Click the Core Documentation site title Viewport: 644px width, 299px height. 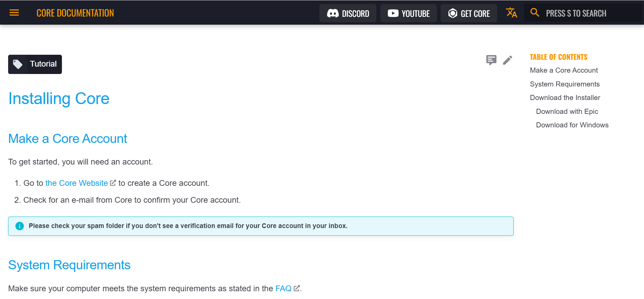(x=75, y=13)
